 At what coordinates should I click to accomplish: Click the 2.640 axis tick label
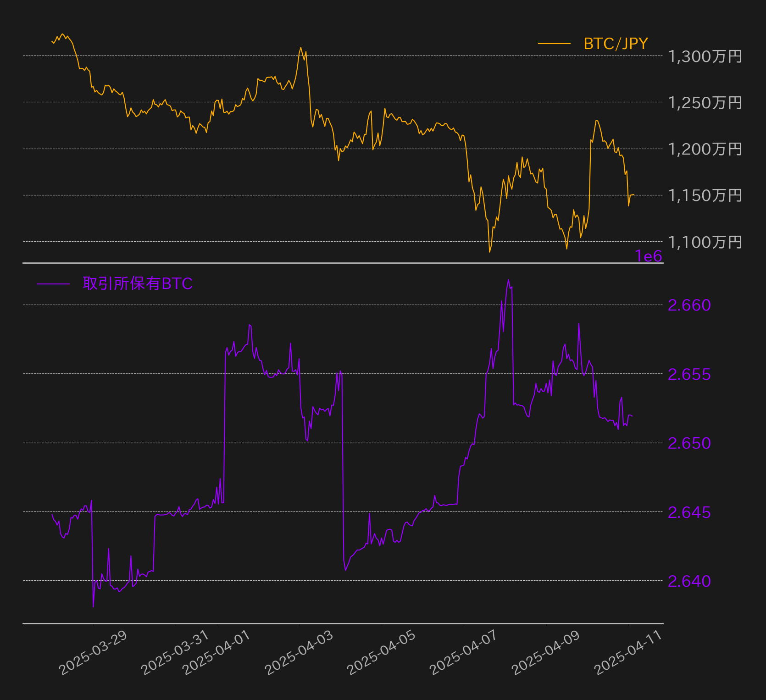tap(689, 581)
